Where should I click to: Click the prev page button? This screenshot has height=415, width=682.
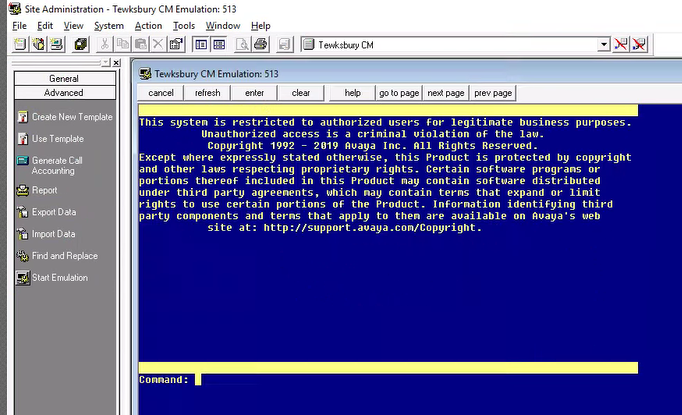pyautogui.click(x=493, y=93)
